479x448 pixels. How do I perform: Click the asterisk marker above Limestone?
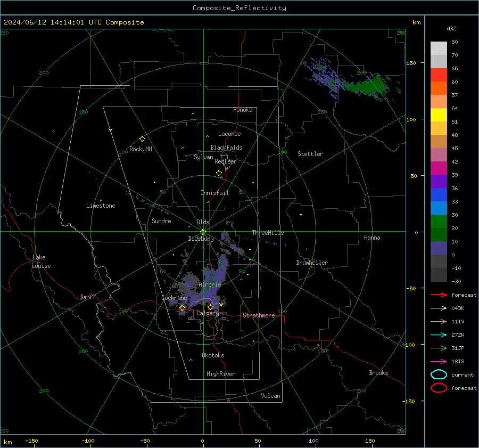click(101, 201)
